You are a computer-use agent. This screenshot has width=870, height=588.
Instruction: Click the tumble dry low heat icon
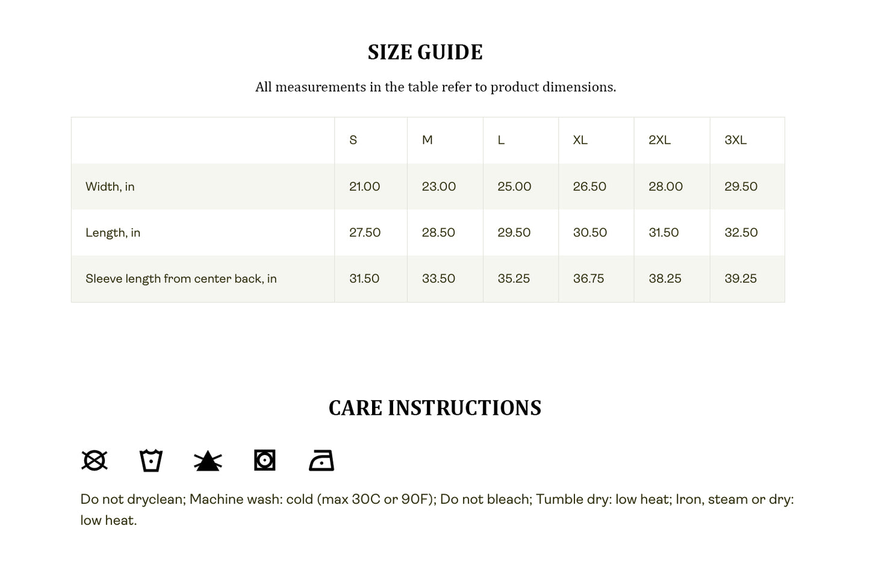(x=264, y=460)
